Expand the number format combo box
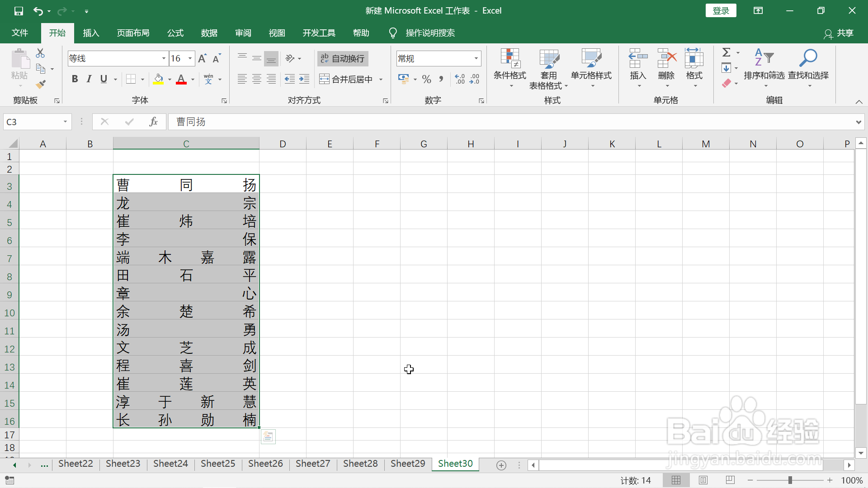Viewport: 868px width, 488px height. pos(476,58)
